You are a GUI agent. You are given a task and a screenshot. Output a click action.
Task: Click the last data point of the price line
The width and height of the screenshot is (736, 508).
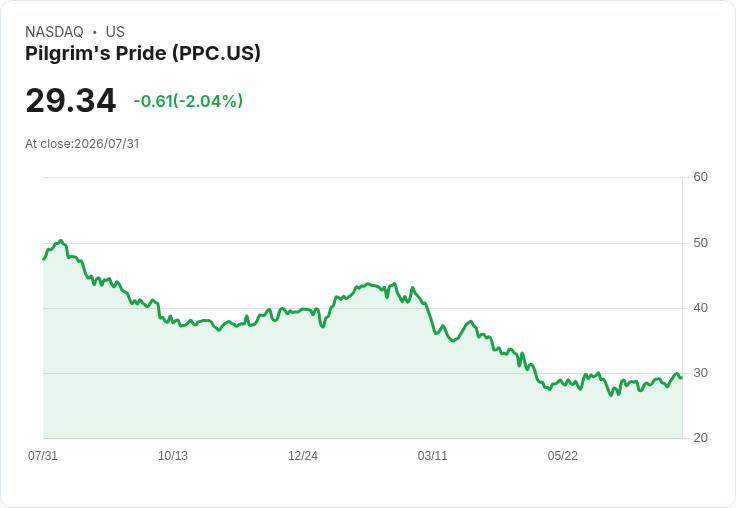(x=682, y=377)
